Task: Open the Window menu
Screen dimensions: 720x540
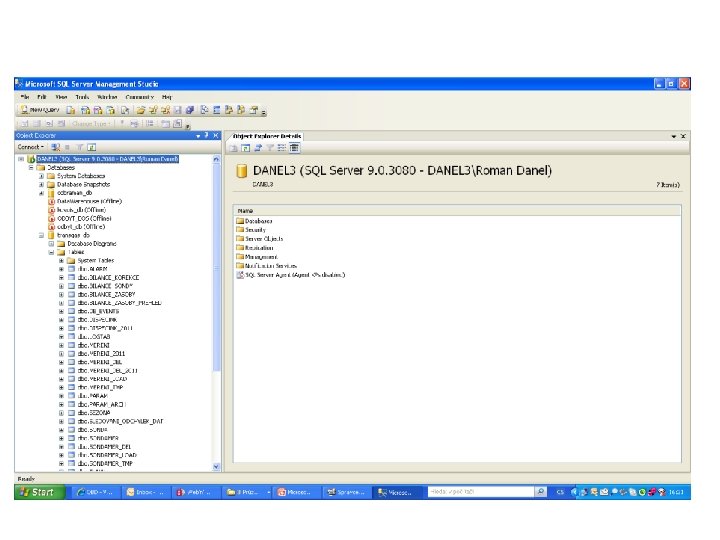Action: coord(107,97)
